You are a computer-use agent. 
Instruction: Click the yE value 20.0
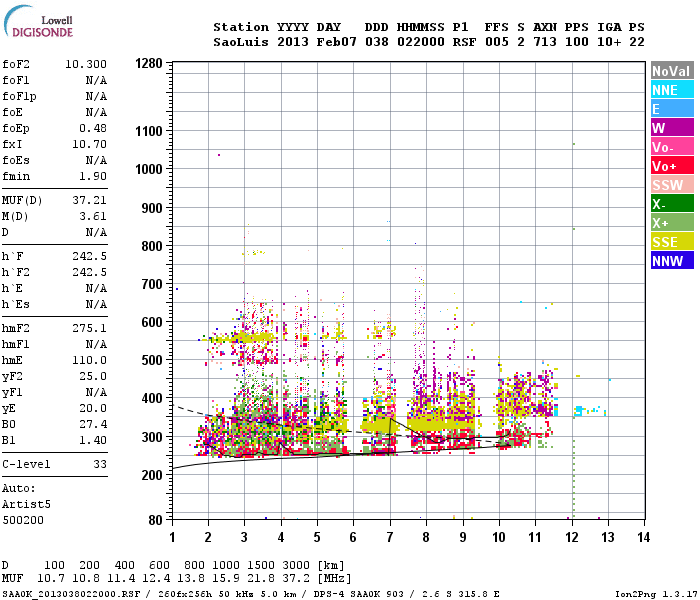[93, 408]
